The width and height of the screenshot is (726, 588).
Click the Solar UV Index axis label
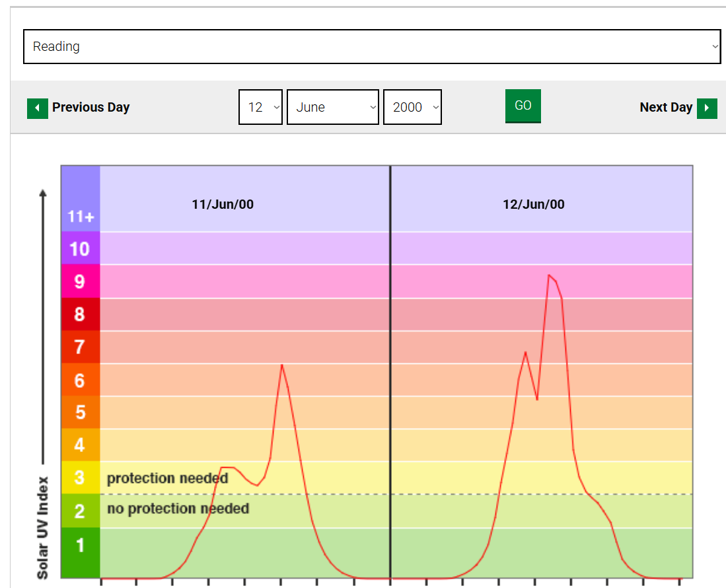(x=42, y=528)
